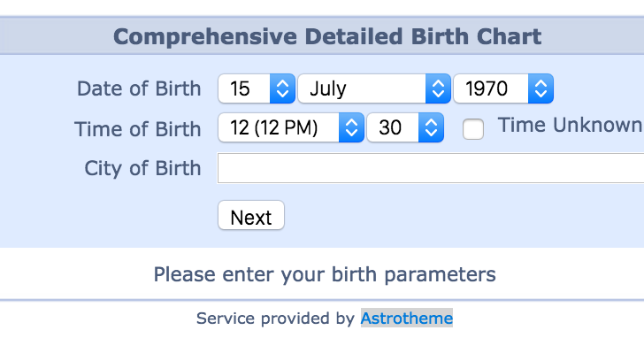Click the City of Birth label

[x=142, y=168]
